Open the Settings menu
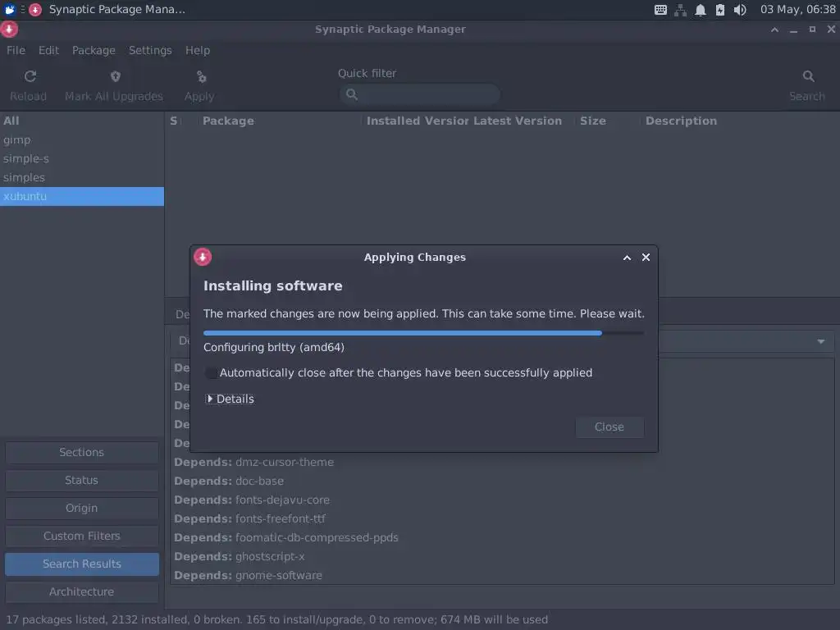Screen dimensions: 840x630 click(x=150, y=50)
